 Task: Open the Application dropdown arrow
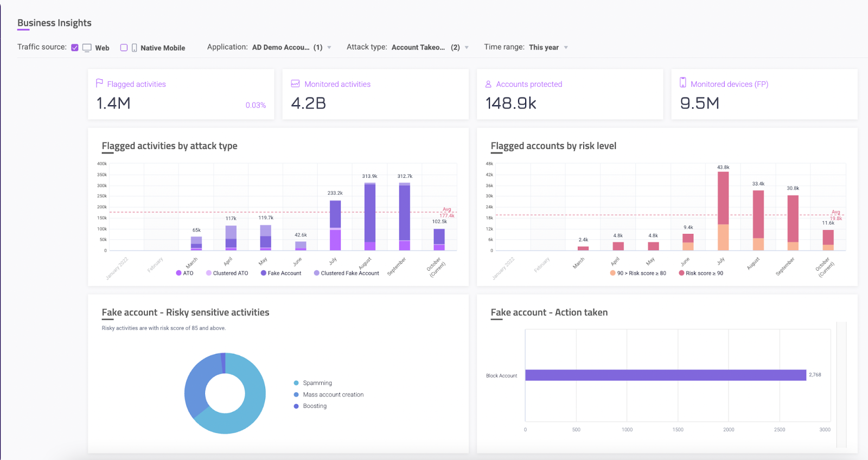(329, 48)
